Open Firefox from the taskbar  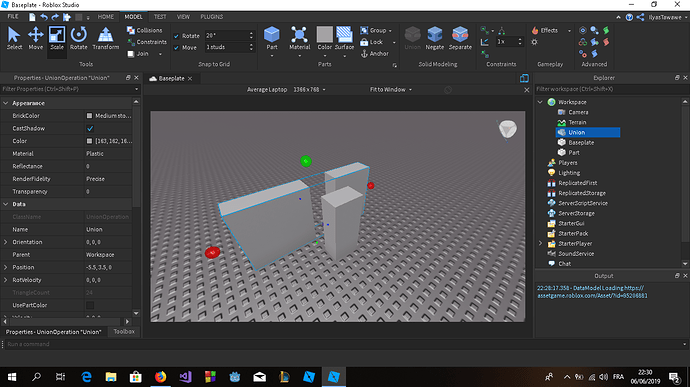click(161, 377)
